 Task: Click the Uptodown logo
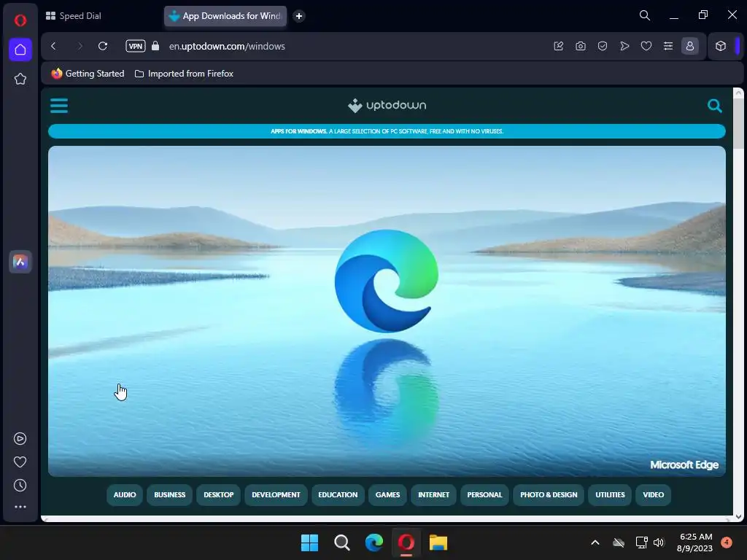click(387, 105)
